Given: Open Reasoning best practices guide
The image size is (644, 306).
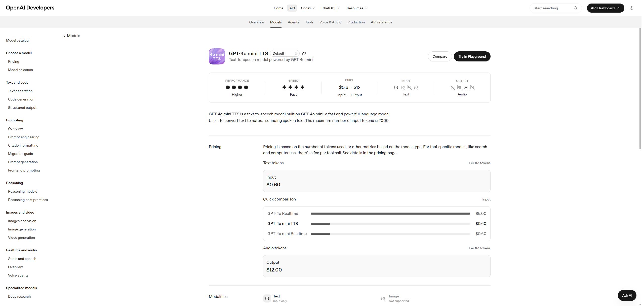Looking at the screenshot, I should (28, 200).
